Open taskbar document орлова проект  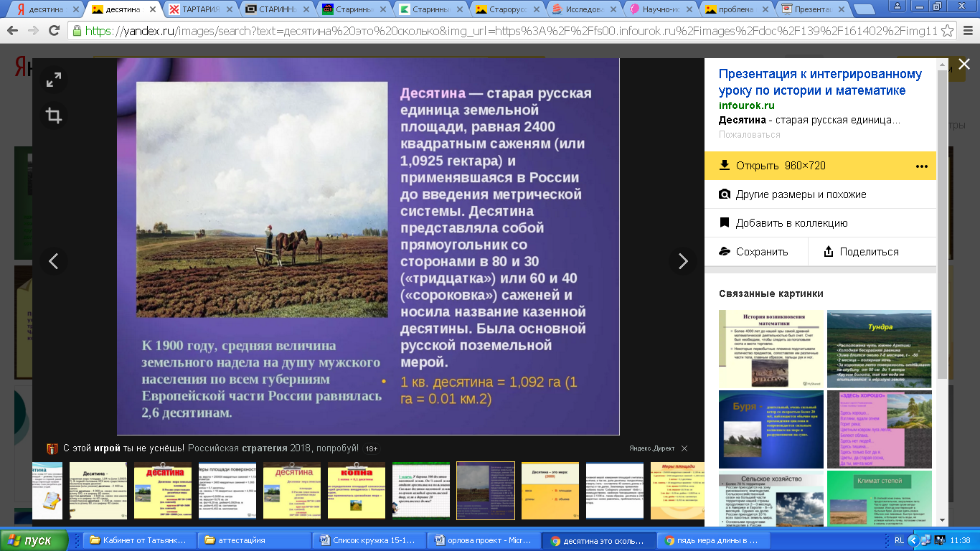coord(484,540)
